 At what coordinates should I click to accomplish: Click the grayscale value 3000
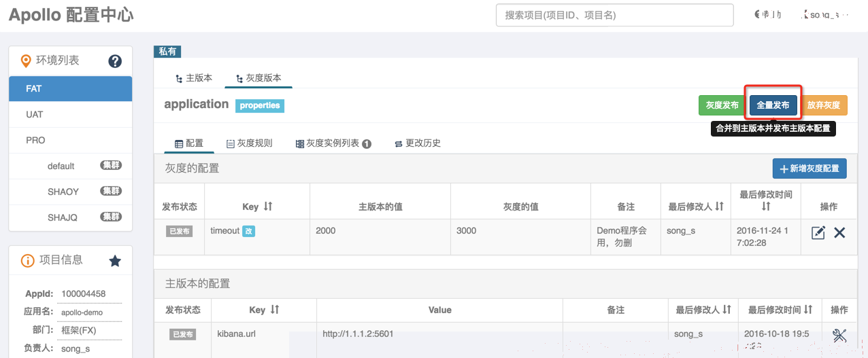pyautogui.click(x=467, y=231)
